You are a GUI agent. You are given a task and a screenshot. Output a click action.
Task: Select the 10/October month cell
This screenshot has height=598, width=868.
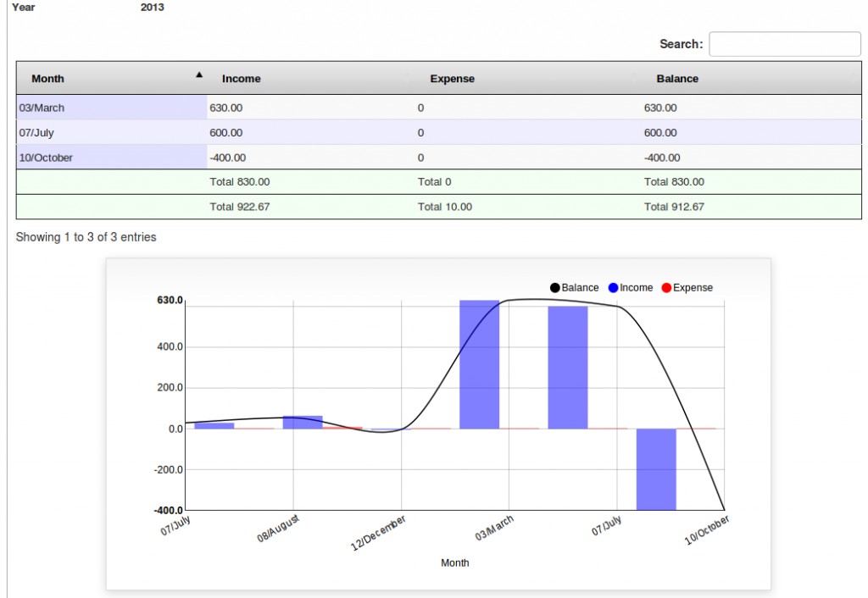point(112,158)
